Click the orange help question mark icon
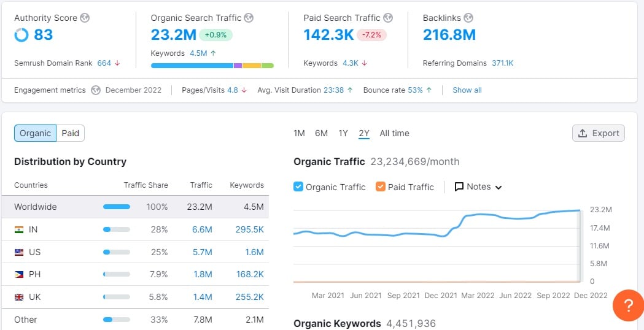The height and width of the screenshot is (330, 644). [x=628, y=305]
